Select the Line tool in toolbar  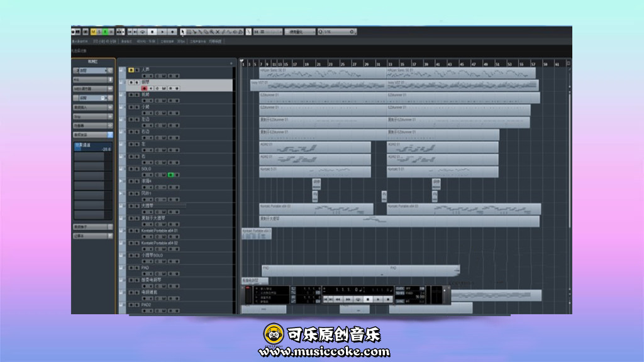tap(229, 32)
